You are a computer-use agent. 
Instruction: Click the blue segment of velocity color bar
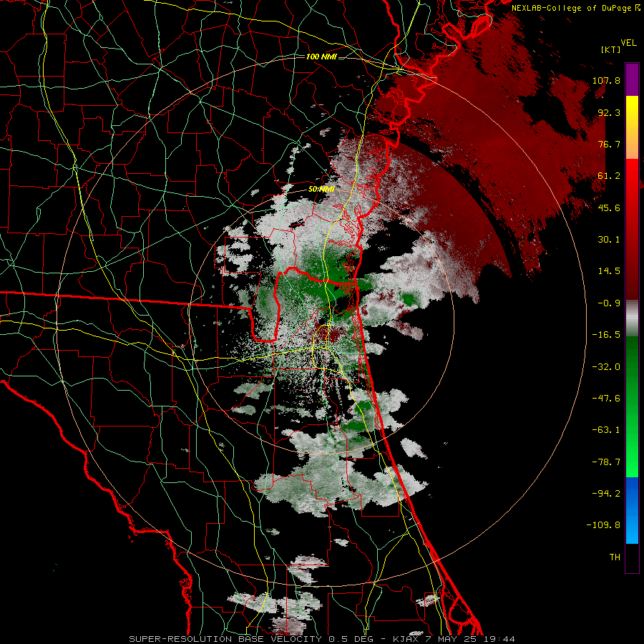tap(632, 510)
